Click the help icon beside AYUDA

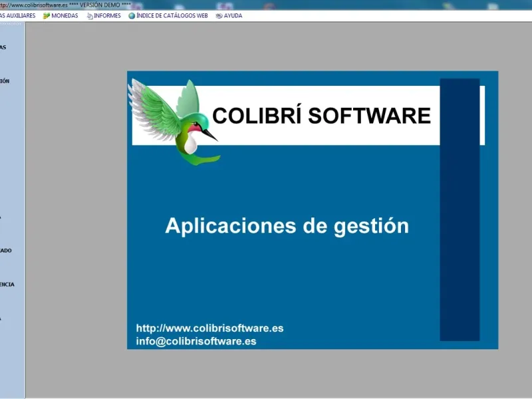click(x=219, y=16)
